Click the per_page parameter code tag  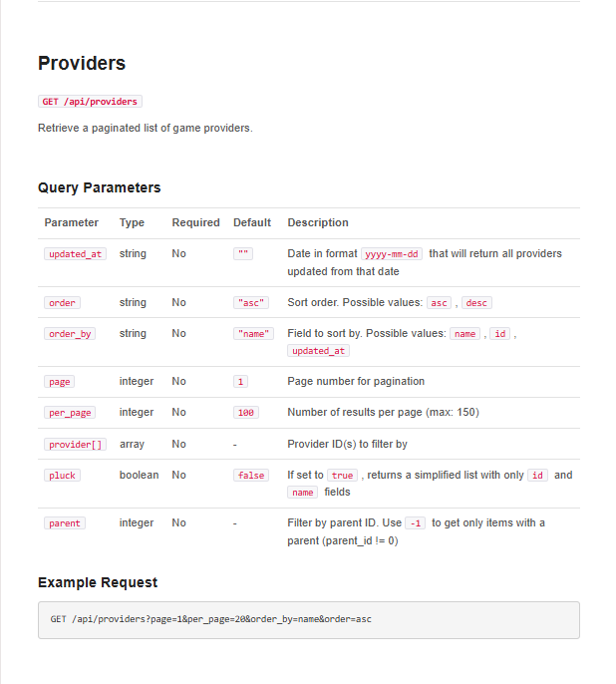(x=70, y=413)
